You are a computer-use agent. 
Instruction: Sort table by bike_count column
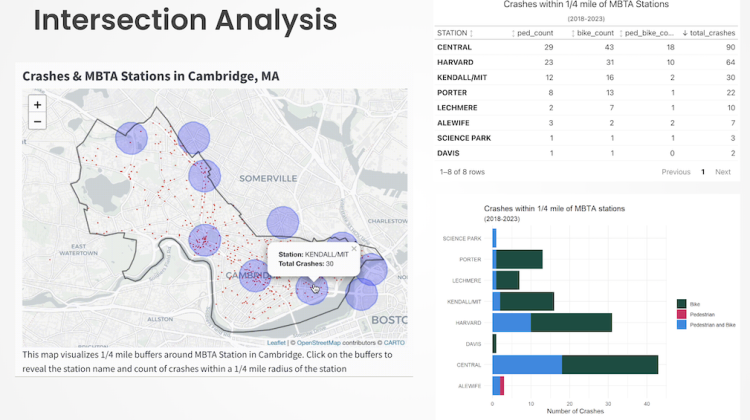pyautogui.click(x=592, y=33)
